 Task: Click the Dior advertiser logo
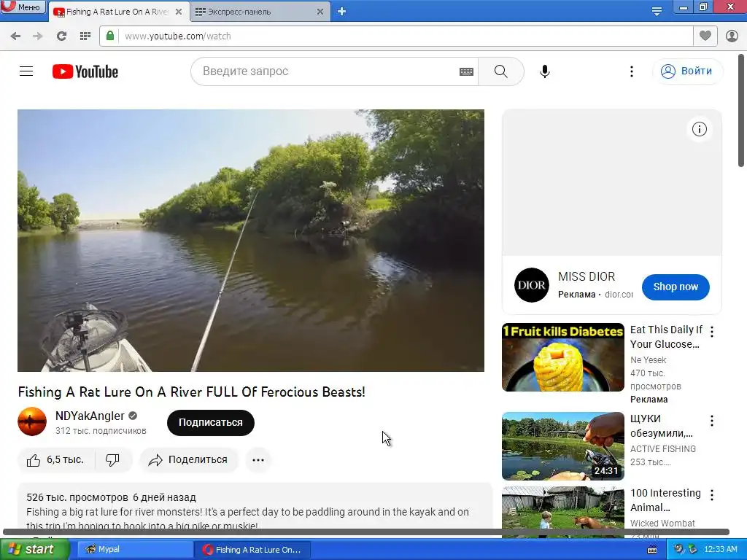click(532, 285)
